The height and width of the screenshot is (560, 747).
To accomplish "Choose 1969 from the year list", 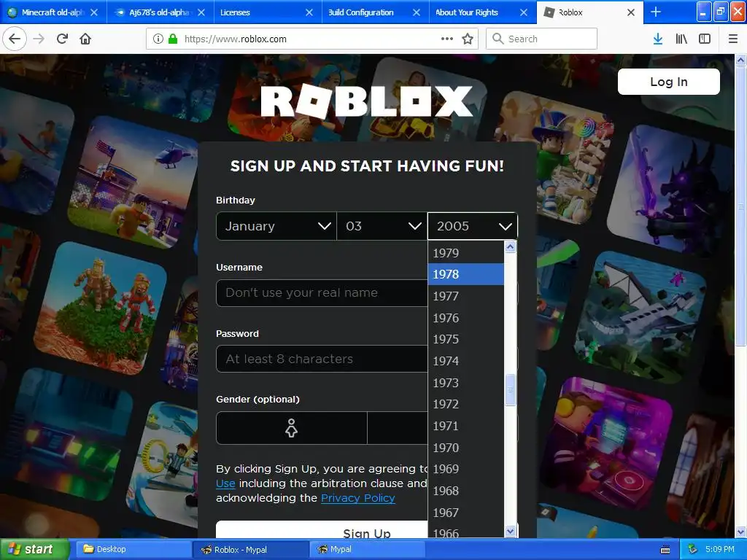I will tap(466, 469).
